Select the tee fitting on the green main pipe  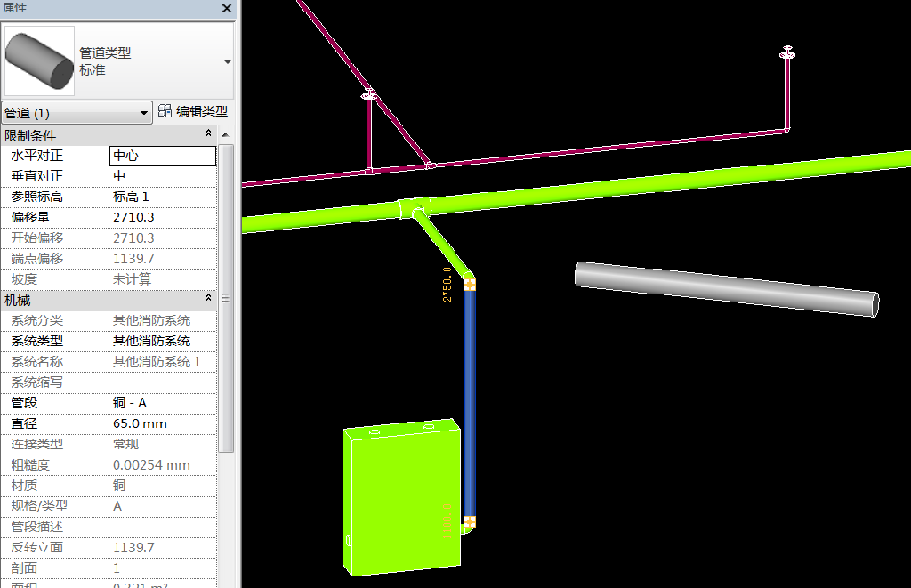[415, 209]
